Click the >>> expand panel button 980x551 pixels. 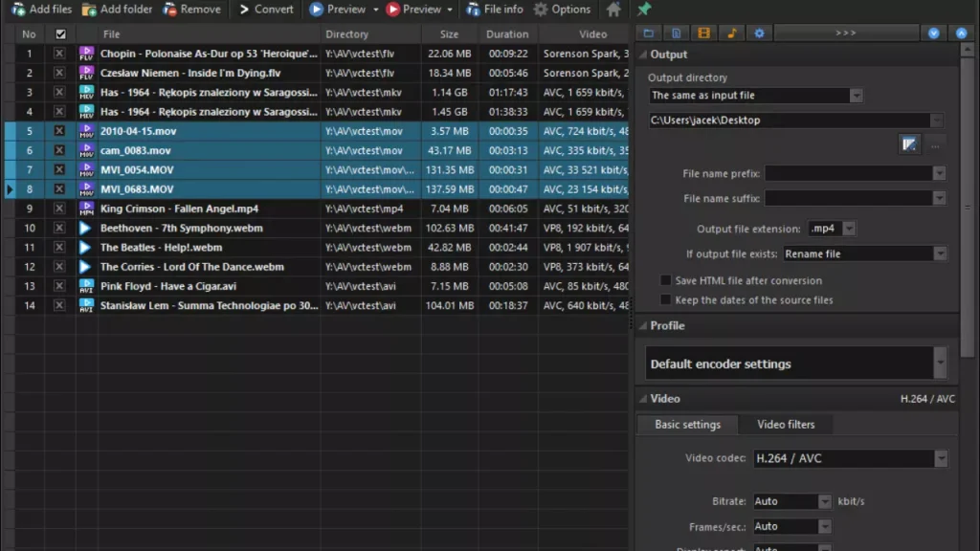click(846, 33)
